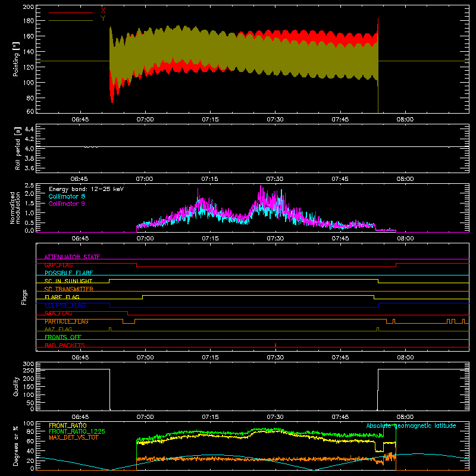Click the SC_IN_SUNLIGHT flag label

[x=68, y=281]
